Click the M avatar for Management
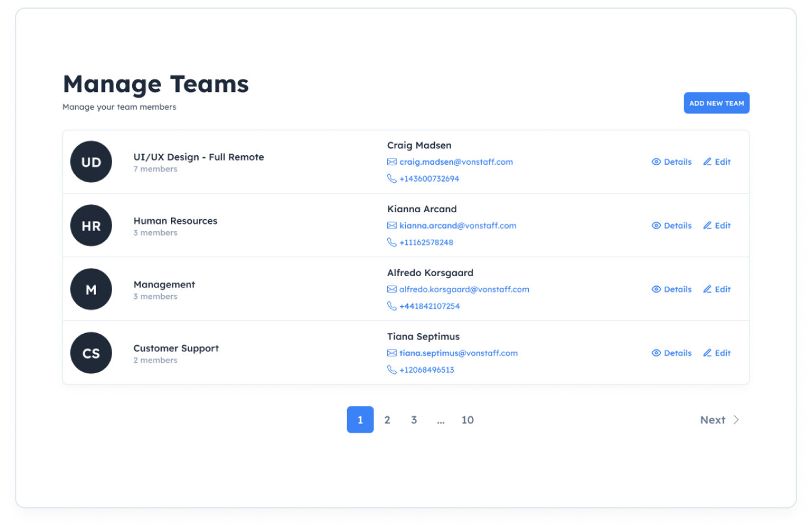 pyautogui.click(x=91, y=290)
